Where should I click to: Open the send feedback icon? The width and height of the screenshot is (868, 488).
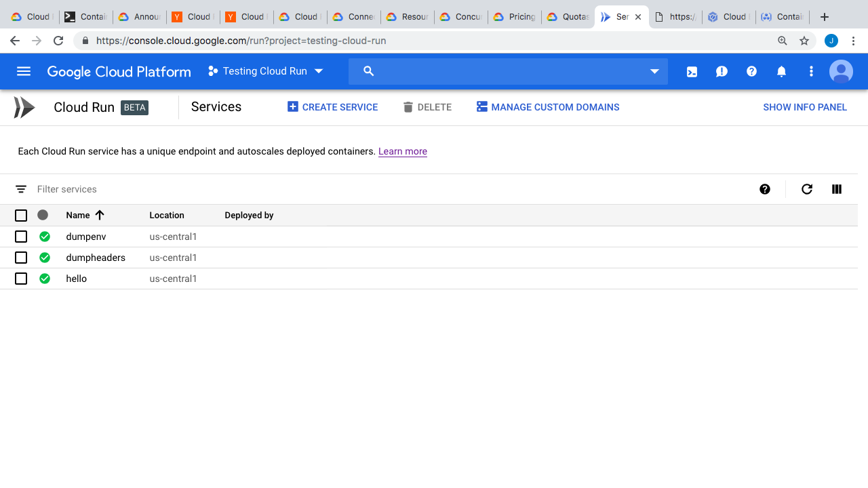tap(722, 71)
